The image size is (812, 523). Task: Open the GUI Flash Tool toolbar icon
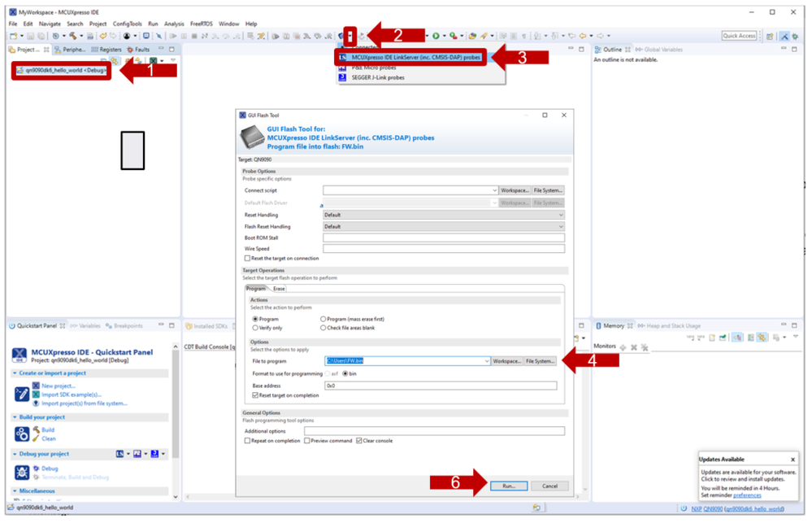pos(341,36)
